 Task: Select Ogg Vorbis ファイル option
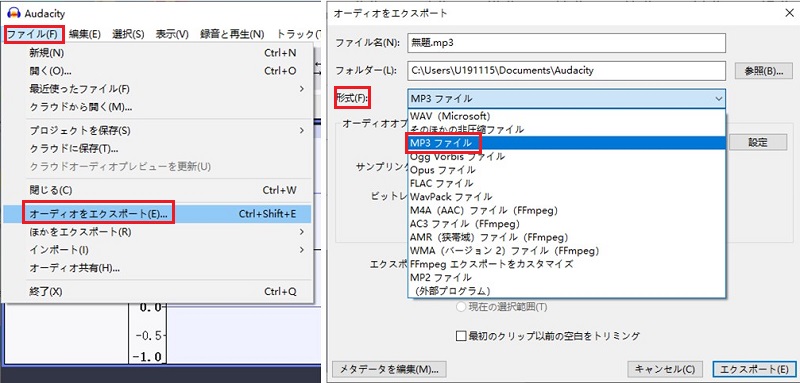[566, 157]
